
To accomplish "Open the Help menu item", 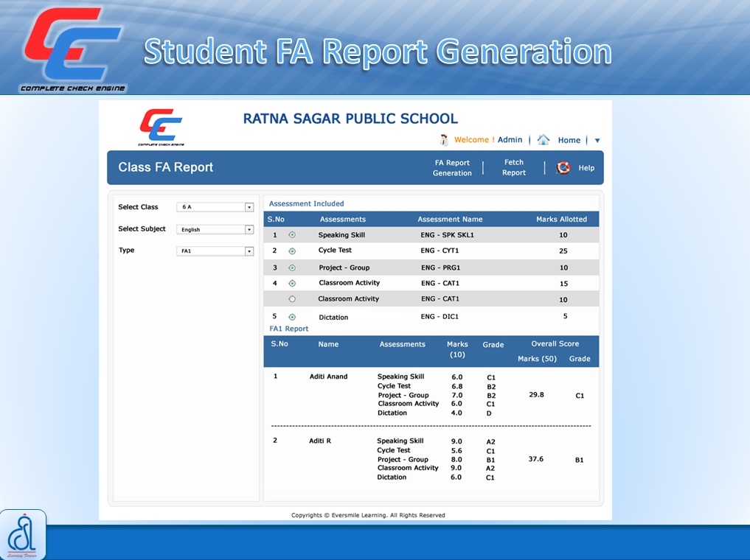I will click(x=586, y=168).
